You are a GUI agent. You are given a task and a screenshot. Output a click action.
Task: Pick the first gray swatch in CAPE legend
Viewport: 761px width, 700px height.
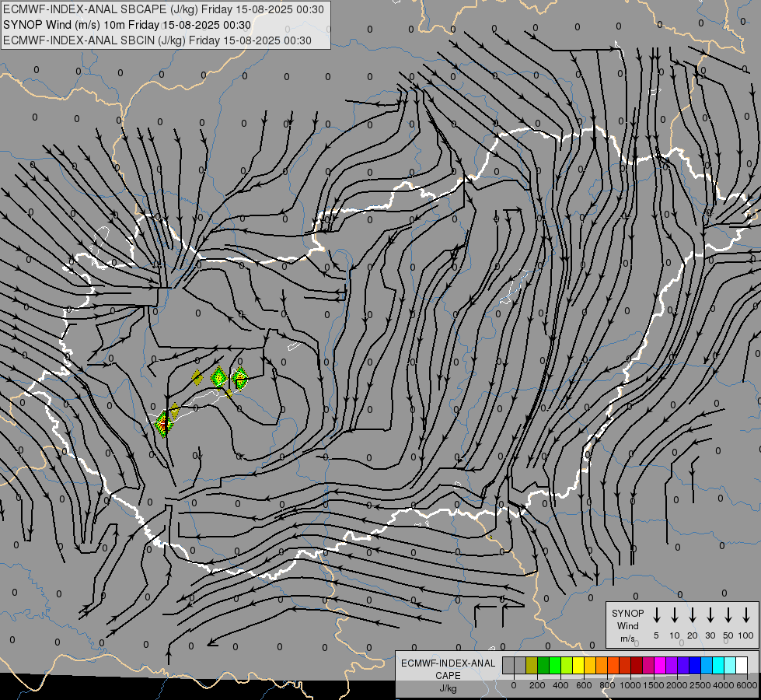(x=508, y=666)
